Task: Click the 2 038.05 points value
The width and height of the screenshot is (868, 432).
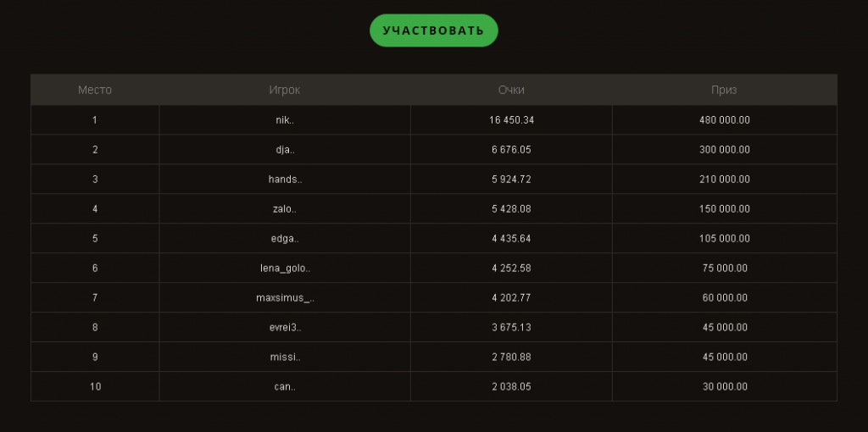Action: [x=511, y=387]
